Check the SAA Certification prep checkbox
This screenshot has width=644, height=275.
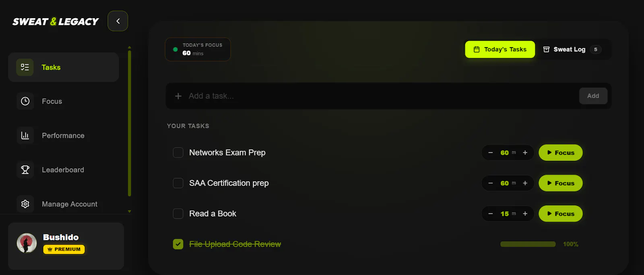point(178,183)
